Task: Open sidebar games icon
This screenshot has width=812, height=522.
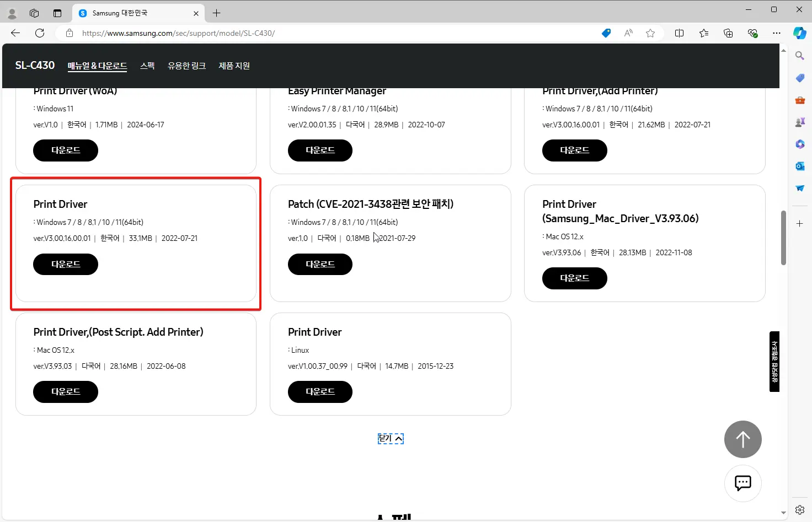Action: (x=800, y=122)
